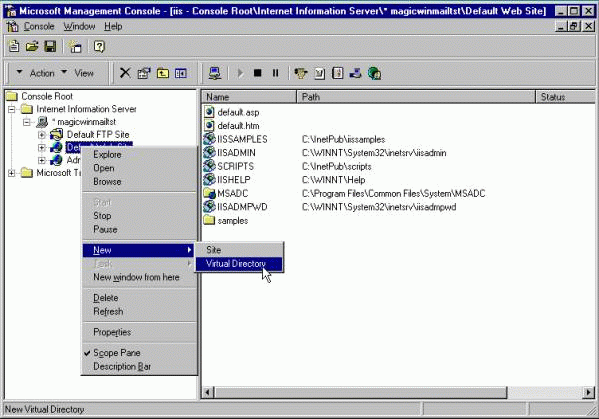Sort by Path column header
The width and height of the screenshot is (599, 419).
point(416,97)
